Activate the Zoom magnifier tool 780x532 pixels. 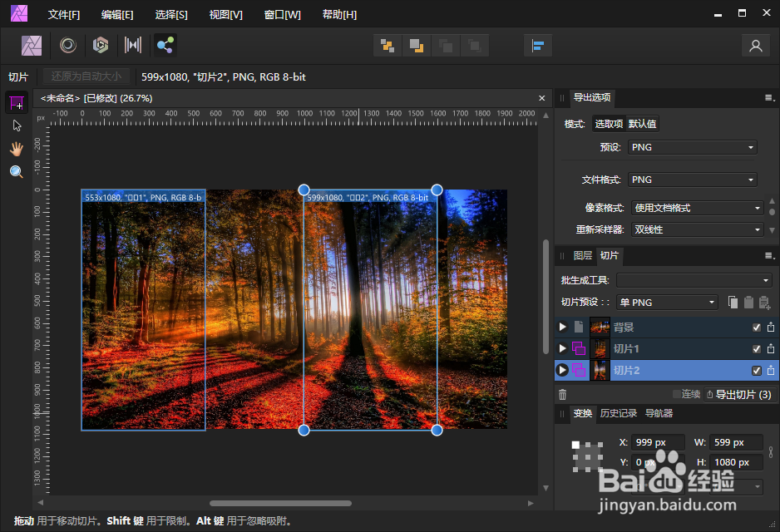(x=17, y=172)
